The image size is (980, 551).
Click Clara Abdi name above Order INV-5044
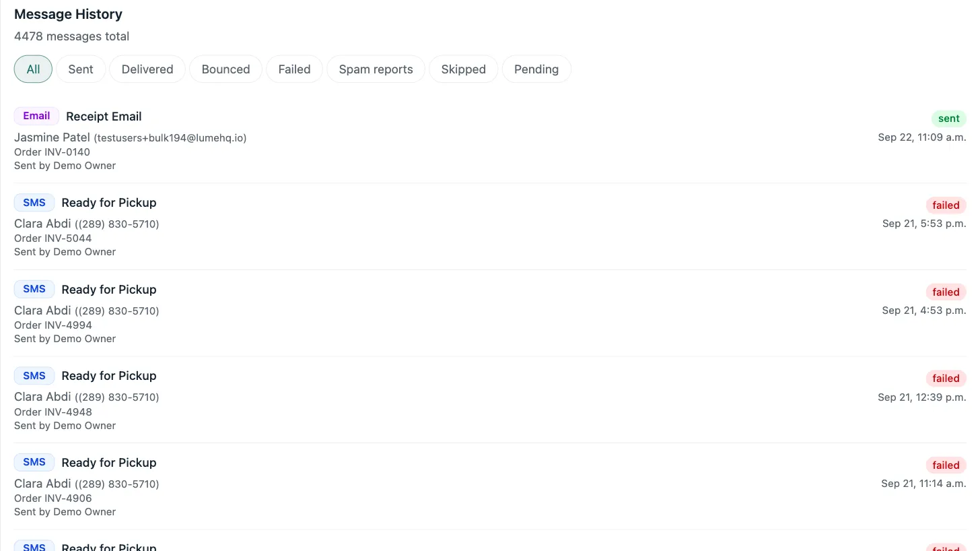[42, 224]
